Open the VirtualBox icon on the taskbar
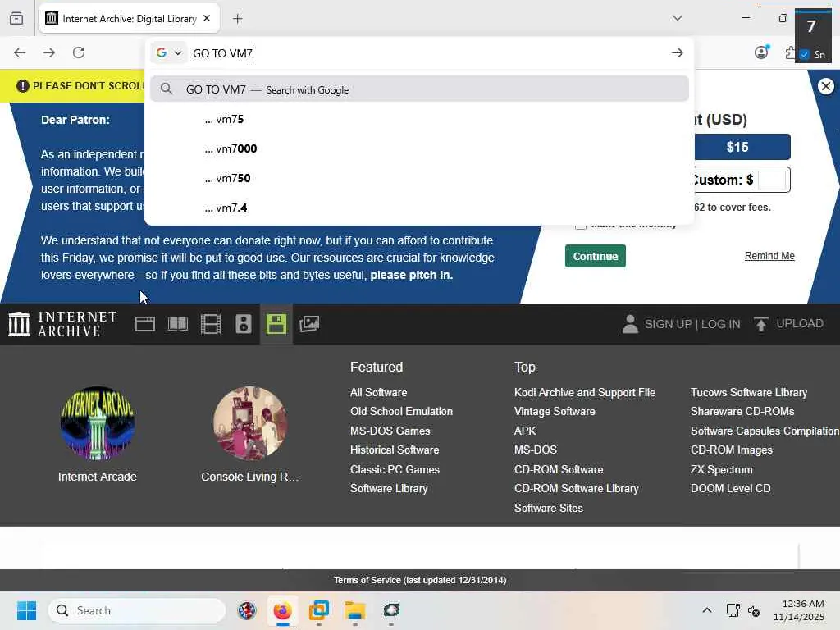840x630 pixels. click(319, 610)
